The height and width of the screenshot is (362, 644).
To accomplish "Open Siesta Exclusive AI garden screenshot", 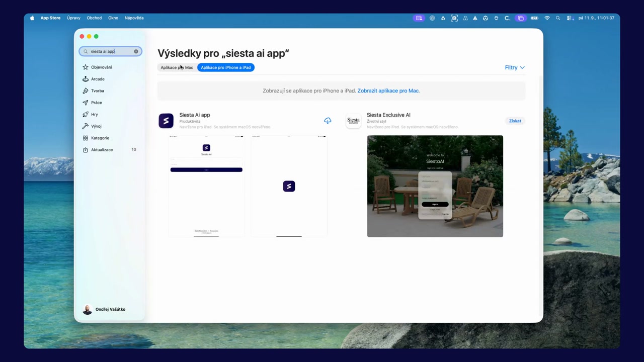I will pos(435,186).
